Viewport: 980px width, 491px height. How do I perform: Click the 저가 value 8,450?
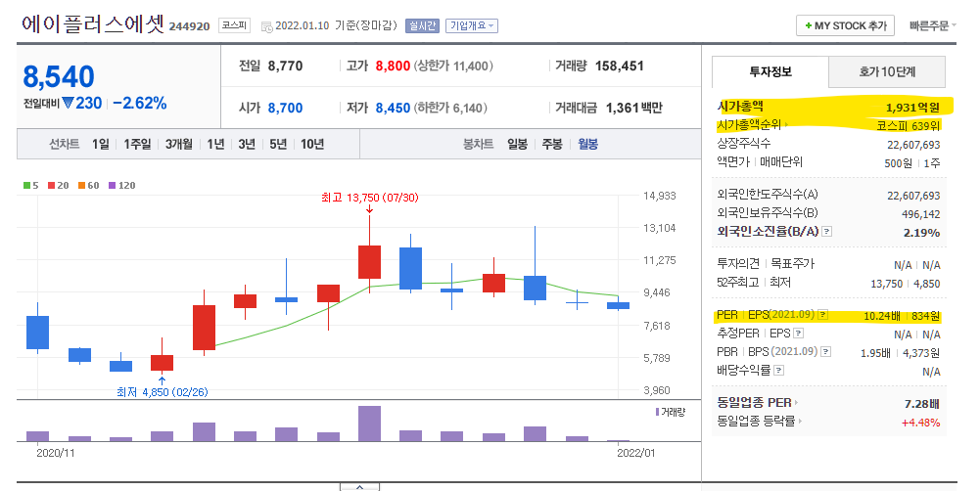[x=393, y=108]
